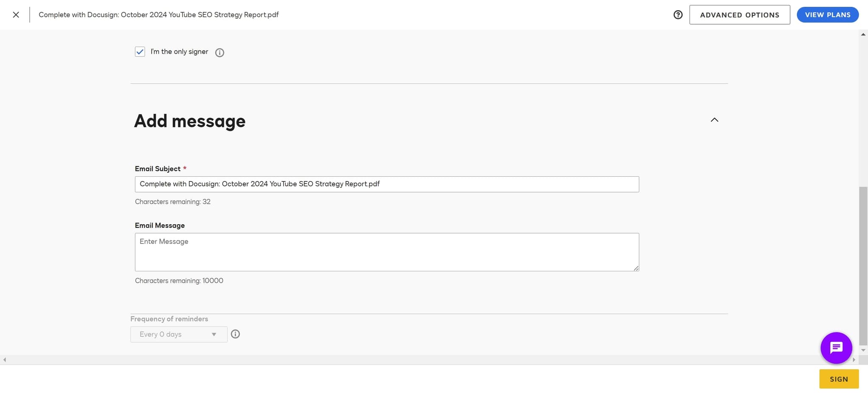Open the help question mark icon
The height and width of the screenshot is (393, 868).
pyautogui.click(x=678, y=15)
